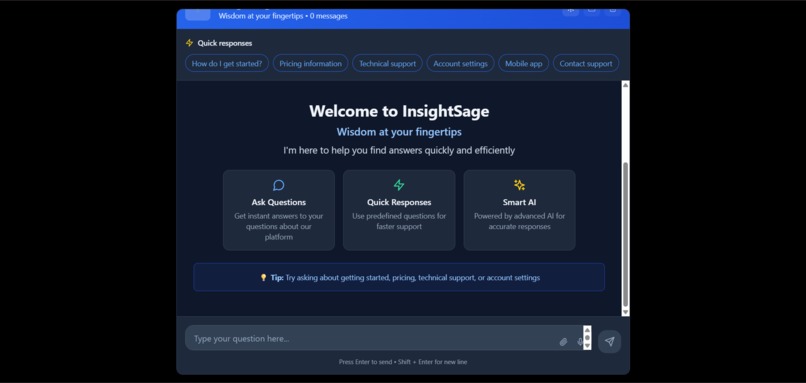This screenshot has height=383, width=806.
Task: Click the chat area vertical scrollbar thumb
Action: tap(626, 234)
